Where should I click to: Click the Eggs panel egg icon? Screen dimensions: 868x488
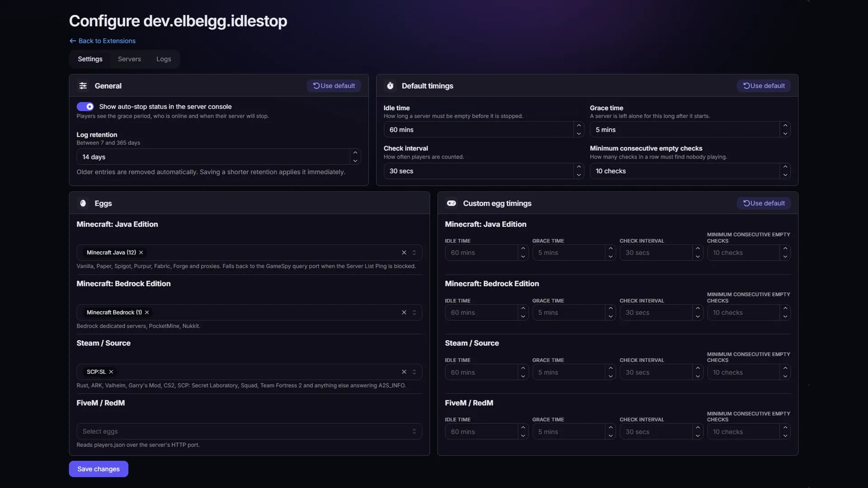[83, 203]
